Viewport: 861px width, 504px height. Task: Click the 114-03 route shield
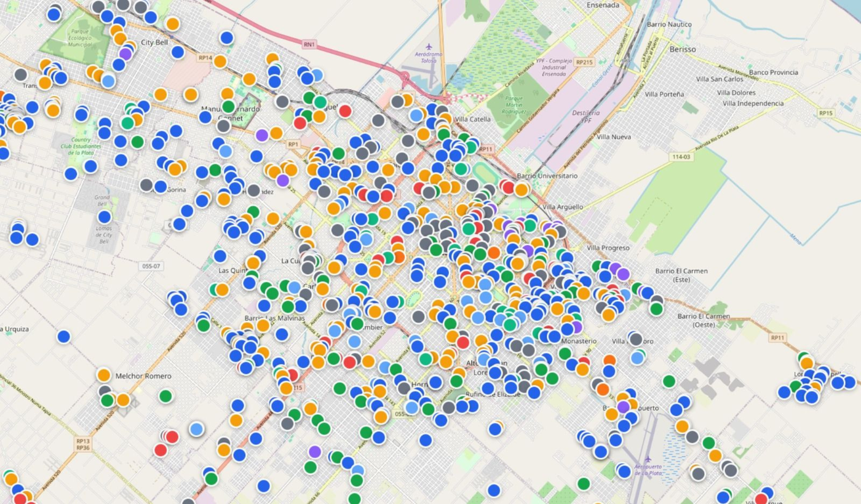coord(681,157)
